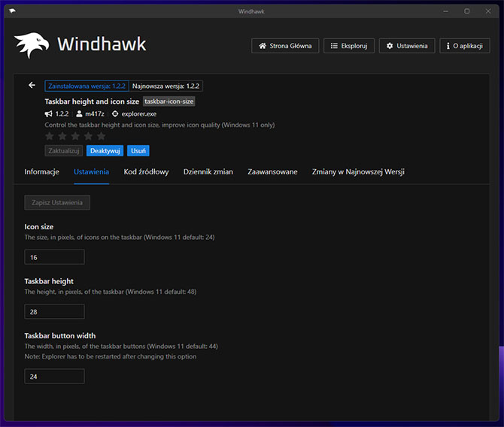This screenshot has width=504, height=427.
Task: Select the Ustawienia mod tab
Action: 91,172
